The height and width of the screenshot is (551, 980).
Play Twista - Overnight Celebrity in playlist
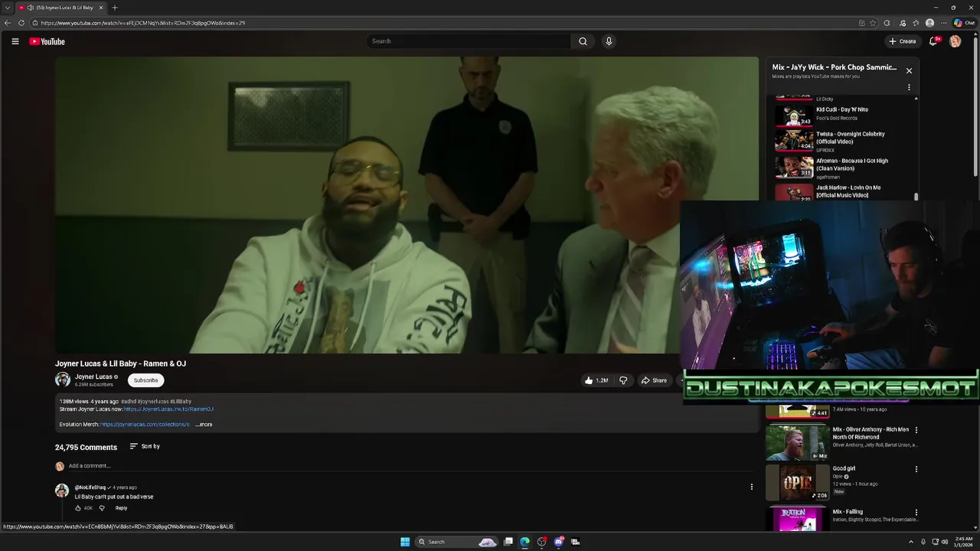pyautogui.click(x=842, y=141)
